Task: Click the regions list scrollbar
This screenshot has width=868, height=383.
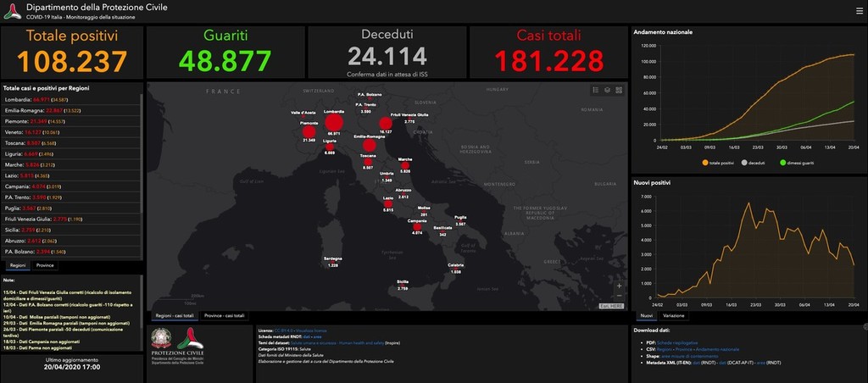Action: pos(142,155)
